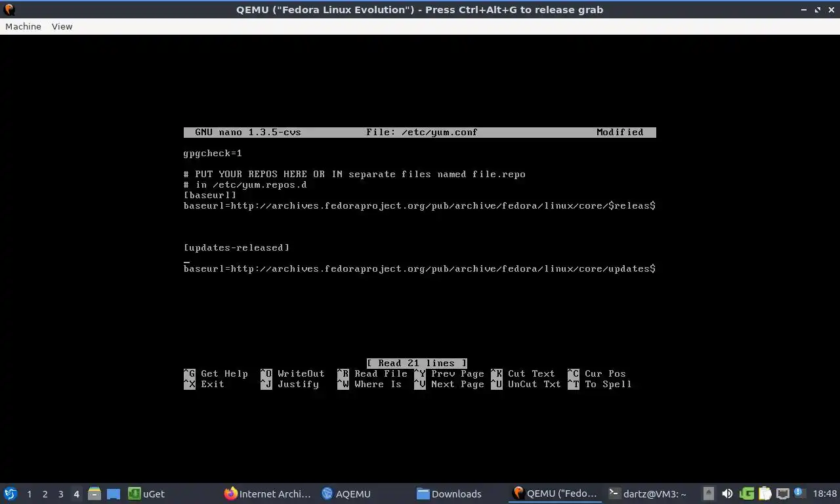
Task: Switch to workspace 2
Action: 45,493
